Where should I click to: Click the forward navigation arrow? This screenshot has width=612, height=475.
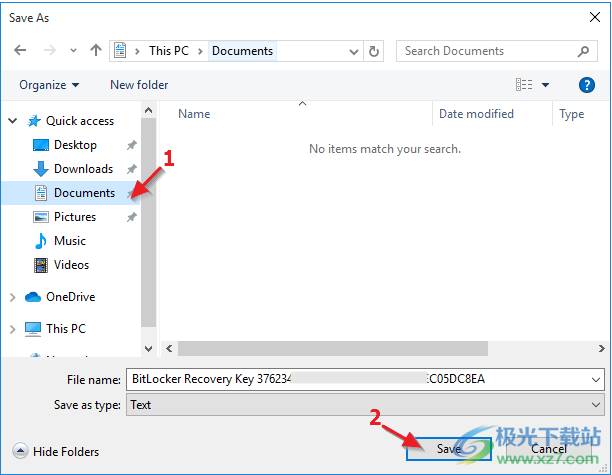click(50, 50)
